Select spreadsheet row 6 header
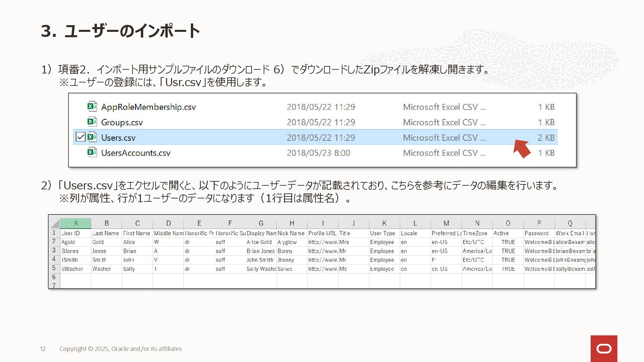 (x=54, y=277)
